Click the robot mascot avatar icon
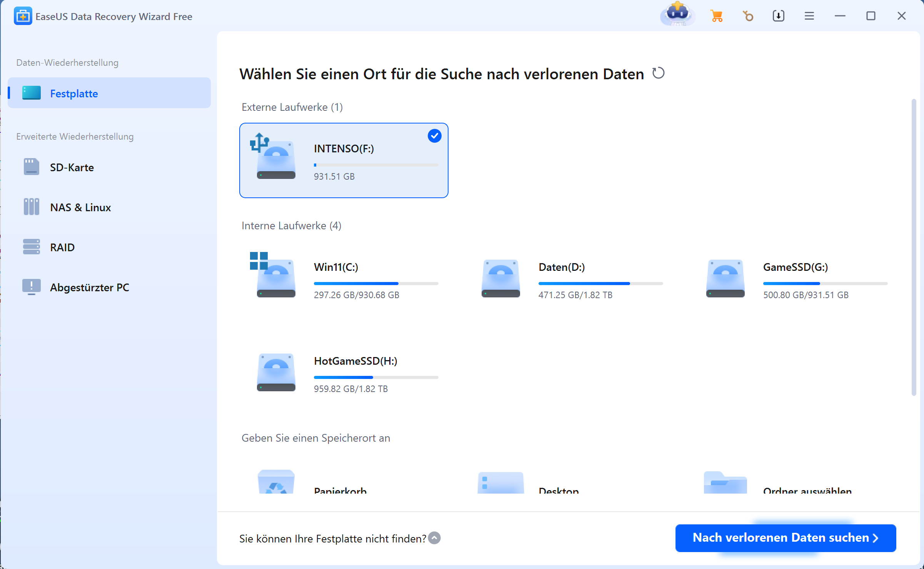924x569 pixels. [677, 15]
